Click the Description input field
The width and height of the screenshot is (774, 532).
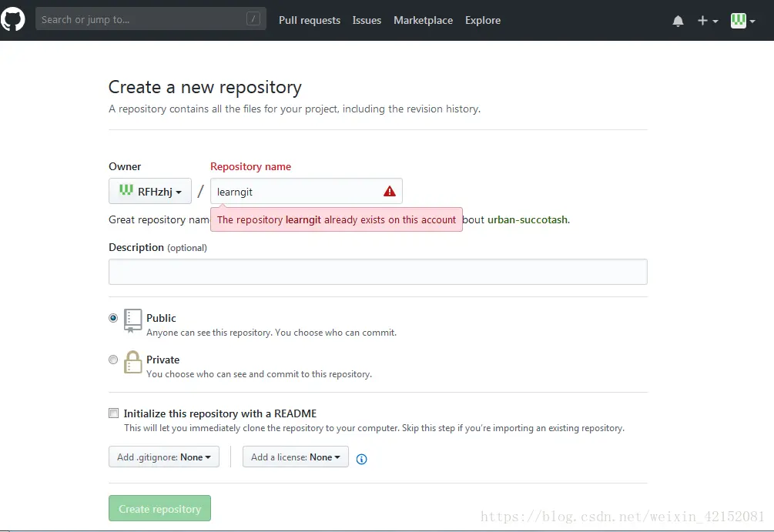pyautogui.click(x=377, y=272)
